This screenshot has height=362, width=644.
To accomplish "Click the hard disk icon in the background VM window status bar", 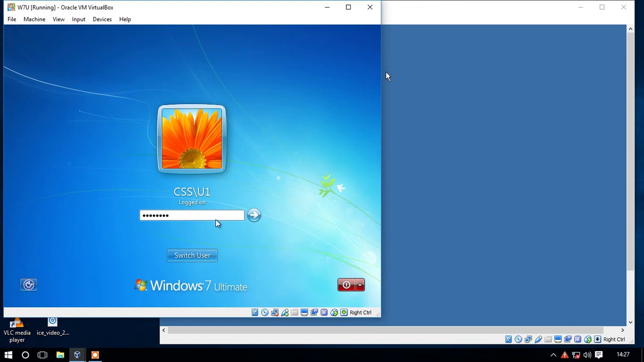I will [508, 339].
